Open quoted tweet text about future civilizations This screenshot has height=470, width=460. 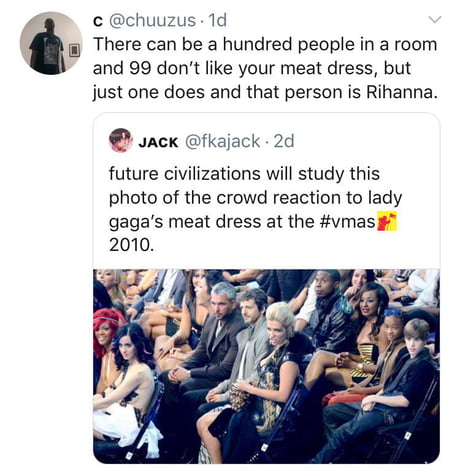(255, 209)
